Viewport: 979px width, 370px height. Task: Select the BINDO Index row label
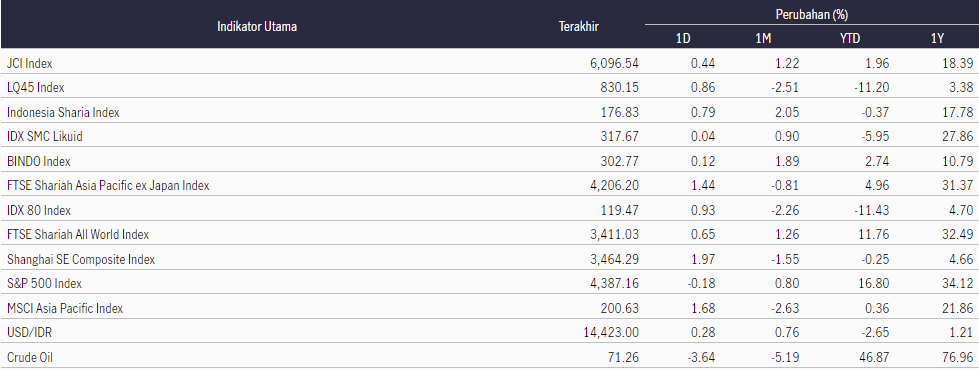point(38,161)
